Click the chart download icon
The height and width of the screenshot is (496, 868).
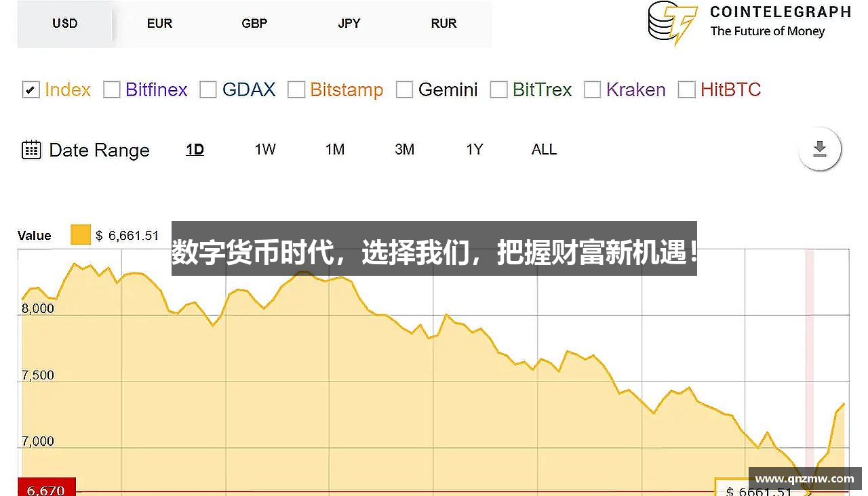[819, 149]
